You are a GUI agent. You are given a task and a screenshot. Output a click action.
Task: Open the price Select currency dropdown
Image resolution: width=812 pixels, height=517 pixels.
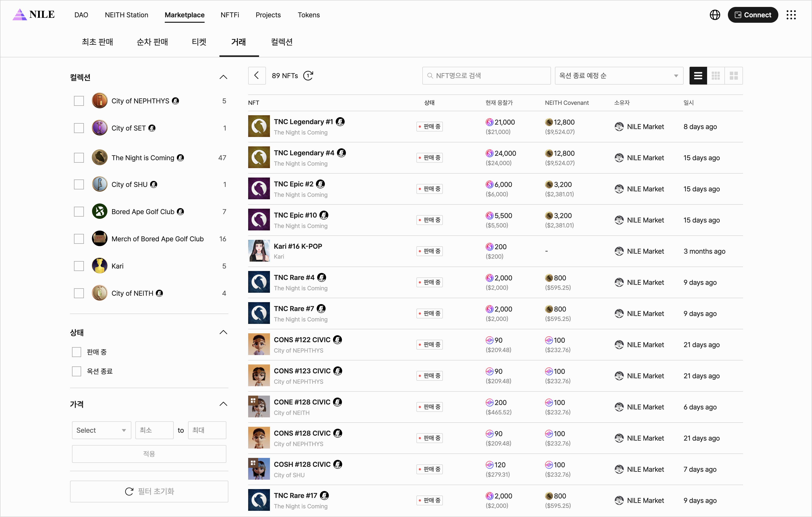point(101,430)
